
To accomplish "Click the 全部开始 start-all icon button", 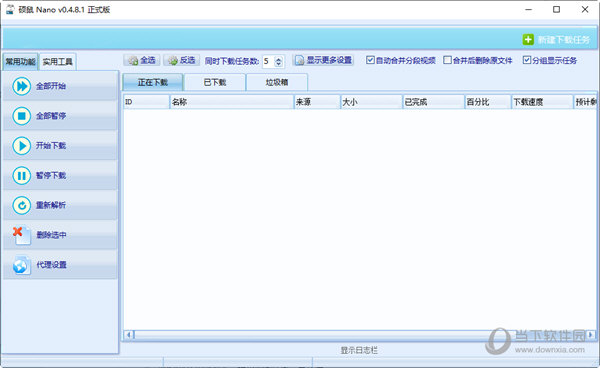I will [60, 86].
